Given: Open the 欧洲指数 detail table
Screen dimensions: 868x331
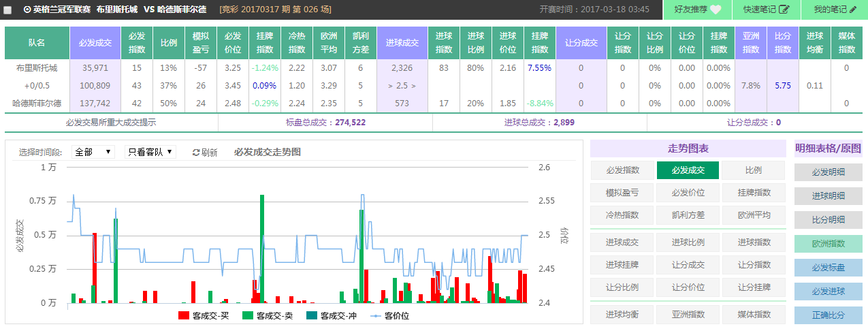Looking at the screenshot, I should 828,244.
